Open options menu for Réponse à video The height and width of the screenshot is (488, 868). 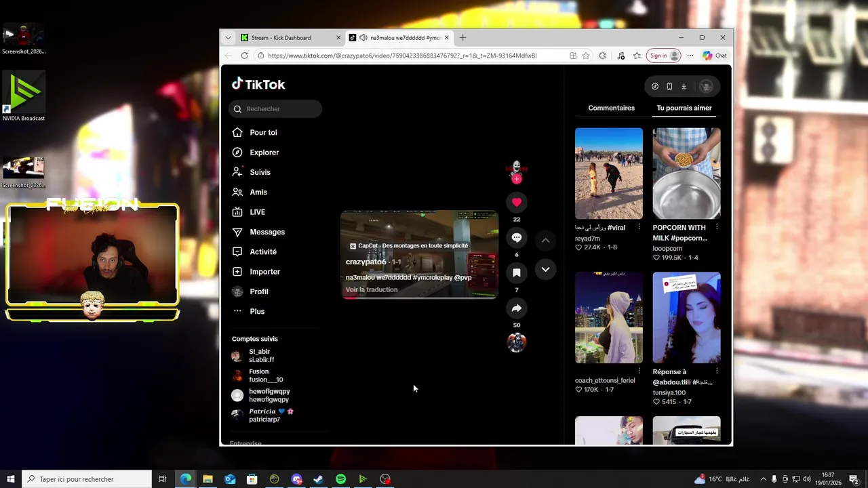(x=717, y=371)
